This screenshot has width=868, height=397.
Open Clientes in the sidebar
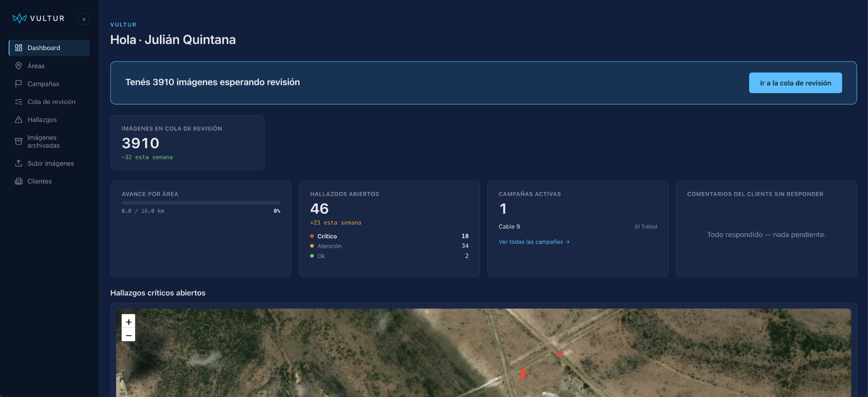[x=49, y=181]
